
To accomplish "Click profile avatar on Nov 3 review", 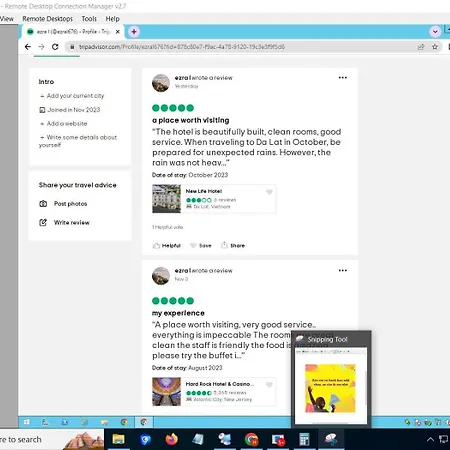I will pos(161,276).
